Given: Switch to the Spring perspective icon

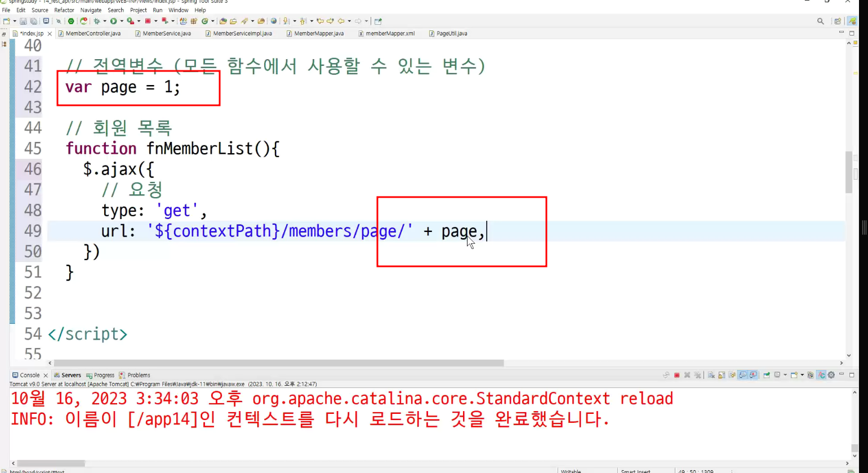Looking at the screenshot, I should [852, 21].
